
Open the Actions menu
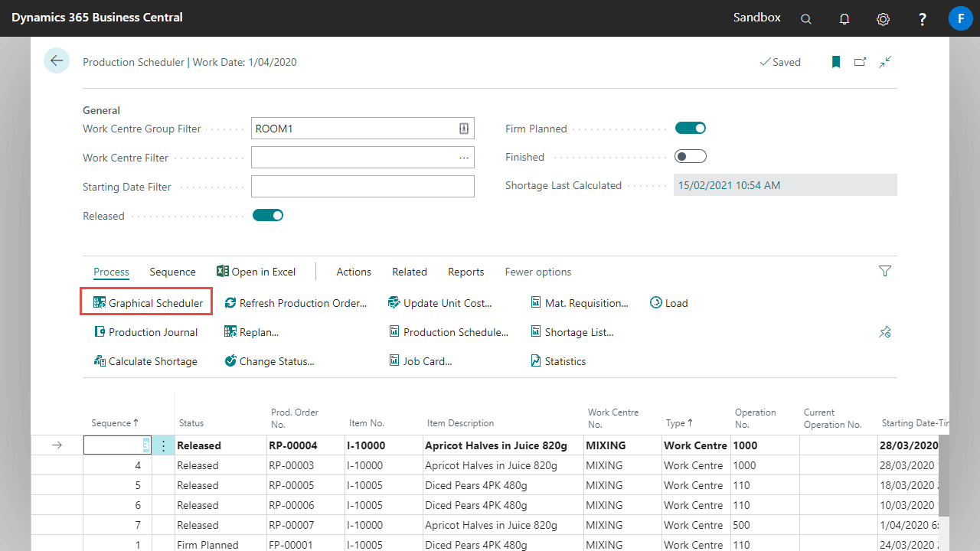click(354, 272)
